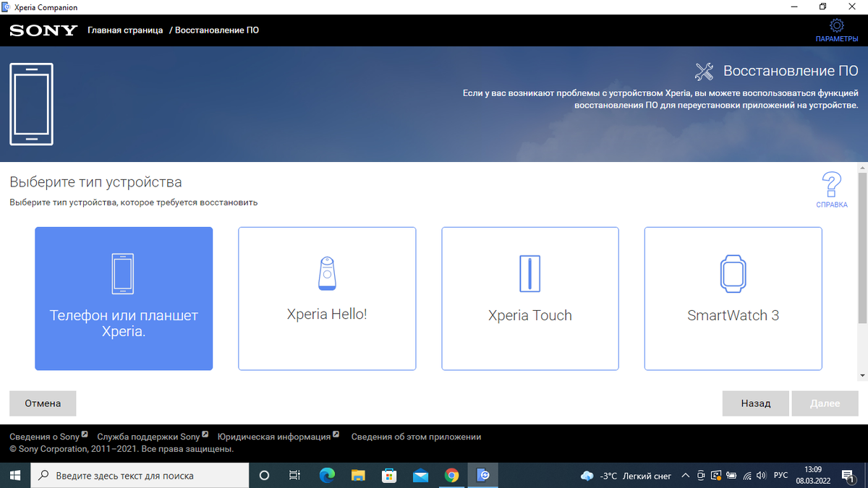
Task: Open the Windows Start menu
Action: [x=15, y=476]
